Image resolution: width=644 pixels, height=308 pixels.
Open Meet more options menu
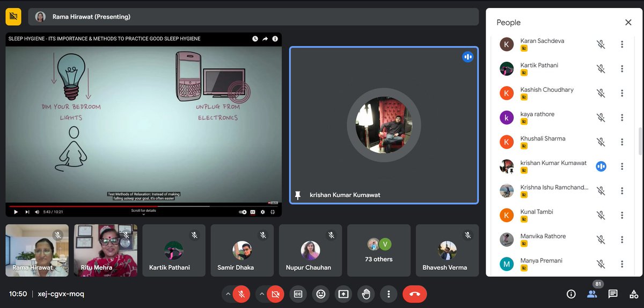click(x=389, y=294)
